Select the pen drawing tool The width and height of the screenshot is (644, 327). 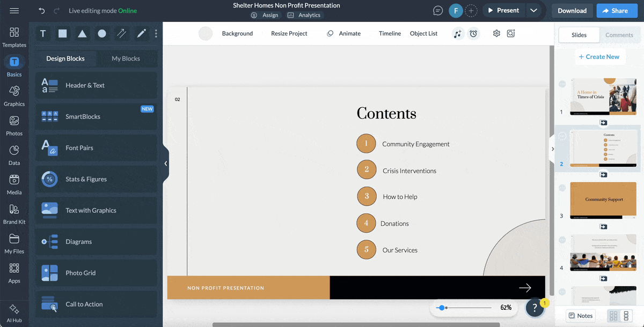(x=141, y=34)
